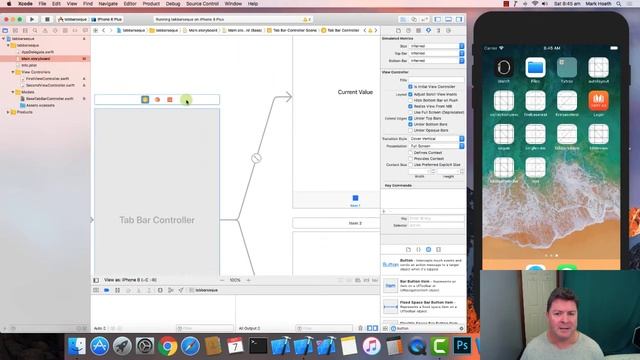Open the Top Bar dropdown

(437, 53)
